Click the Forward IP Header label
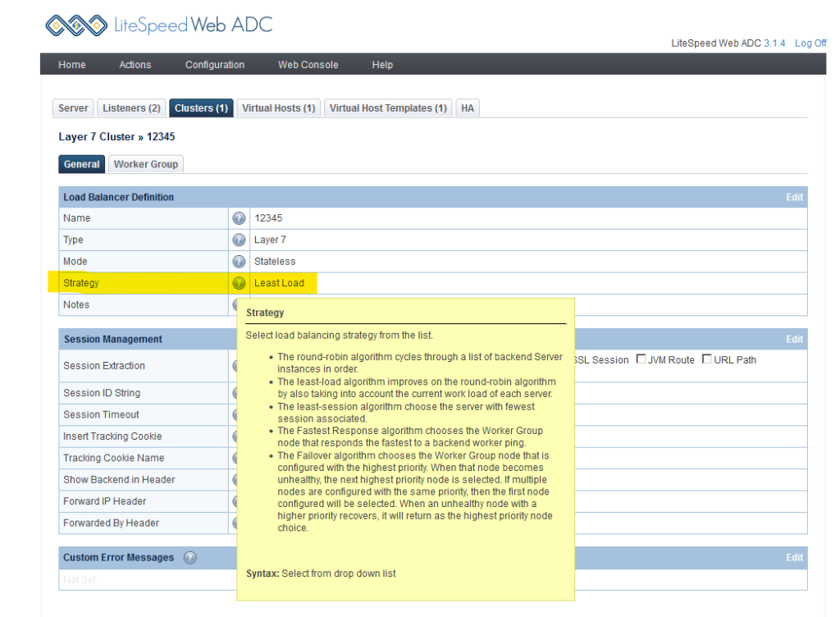 point(104,501)
